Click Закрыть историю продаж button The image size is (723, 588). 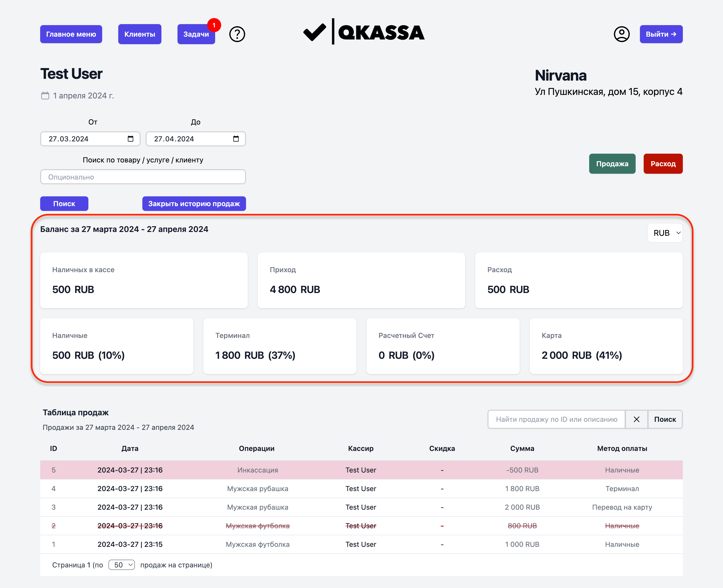[194, 204]
